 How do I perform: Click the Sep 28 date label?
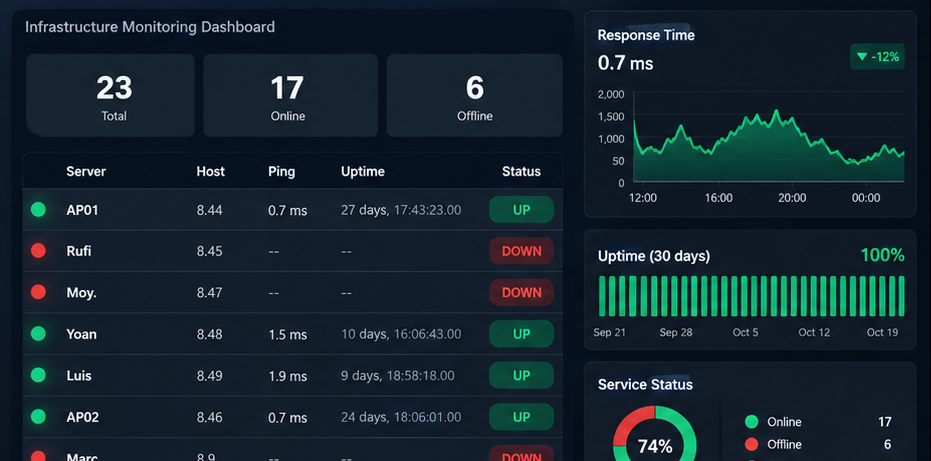pyautogui.click(x=676, y=332)
